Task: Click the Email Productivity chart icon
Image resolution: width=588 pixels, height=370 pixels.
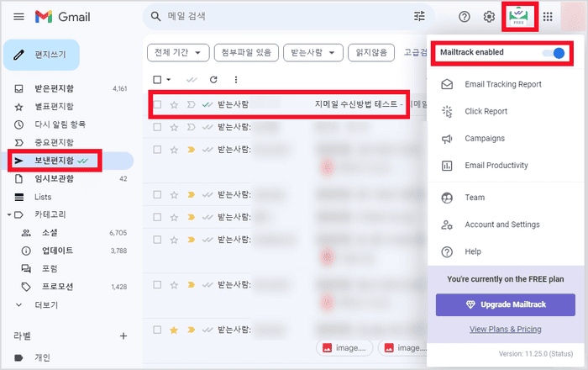Action: tap(447, 166)
